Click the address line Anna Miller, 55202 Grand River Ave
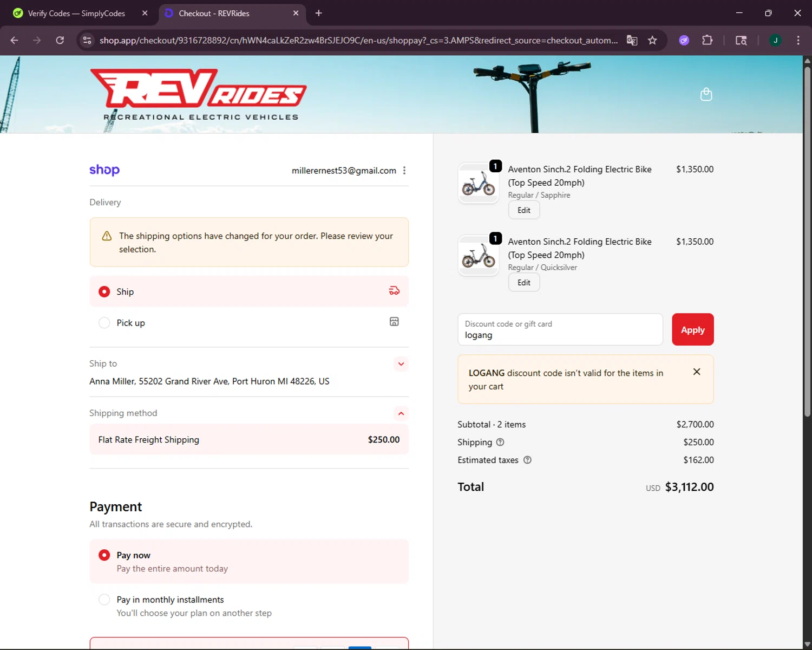 [209, 381]
